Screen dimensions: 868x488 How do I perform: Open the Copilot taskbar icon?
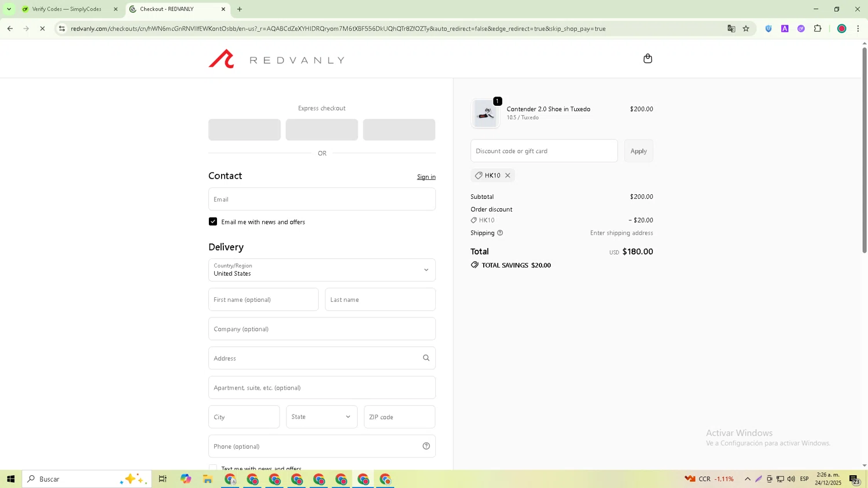point(186,479)
